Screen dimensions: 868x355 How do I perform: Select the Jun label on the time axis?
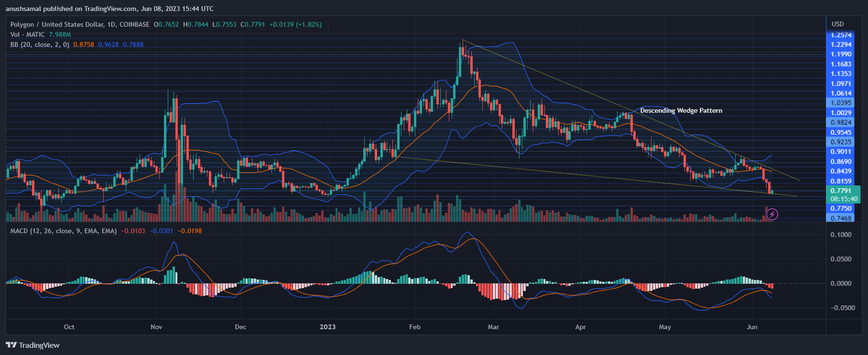pyautogui.click(x=752, y=327)
